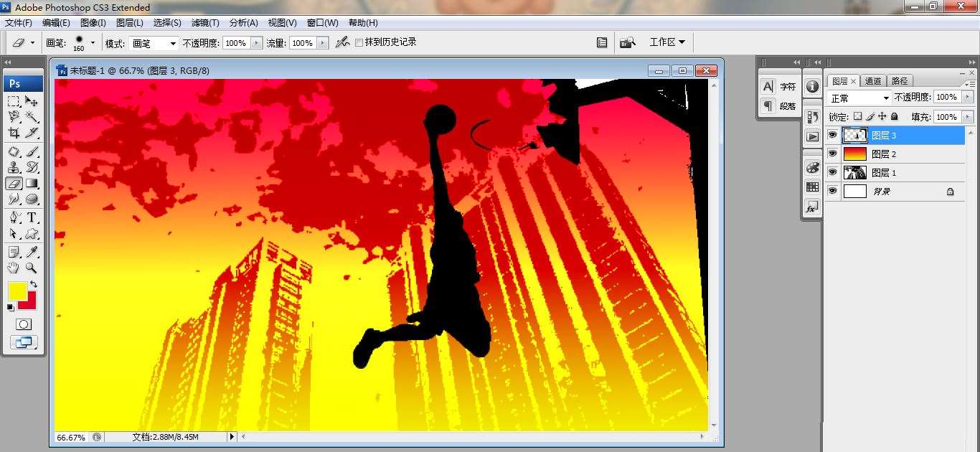Screen dimensions: 980x452
Task: Select the Path Selection tool
Action: click(x=14, y=233)
